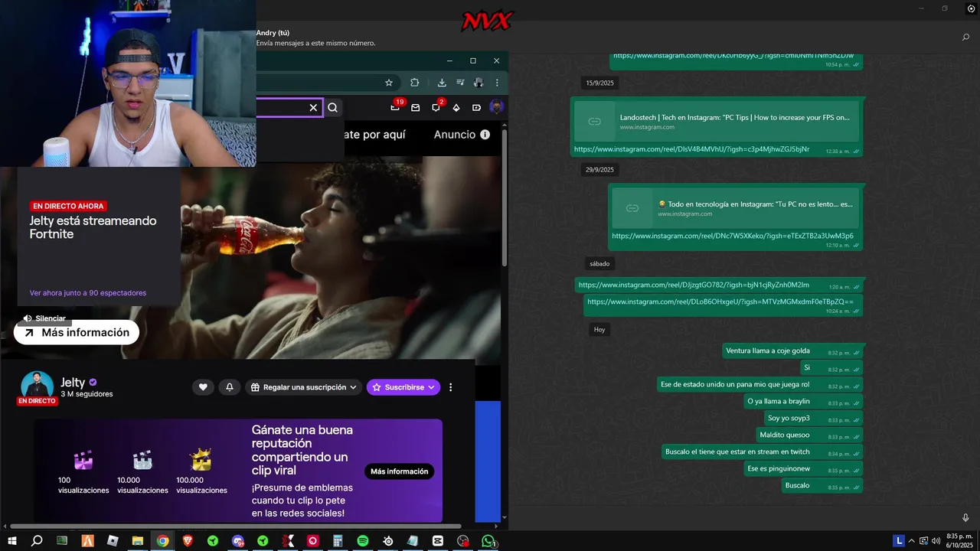The width and height of the screenshot is (980, 551).
Task: Open the taskbar clock showing 8:35 p. m.
Action: (x=959, y=541)
